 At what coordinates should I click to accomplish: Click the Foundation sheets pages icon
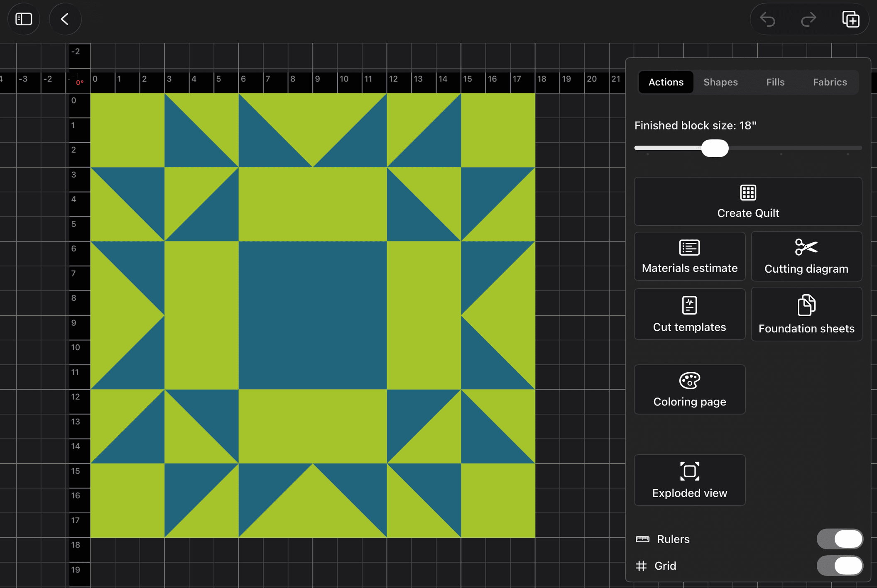[x=806, y=305]
